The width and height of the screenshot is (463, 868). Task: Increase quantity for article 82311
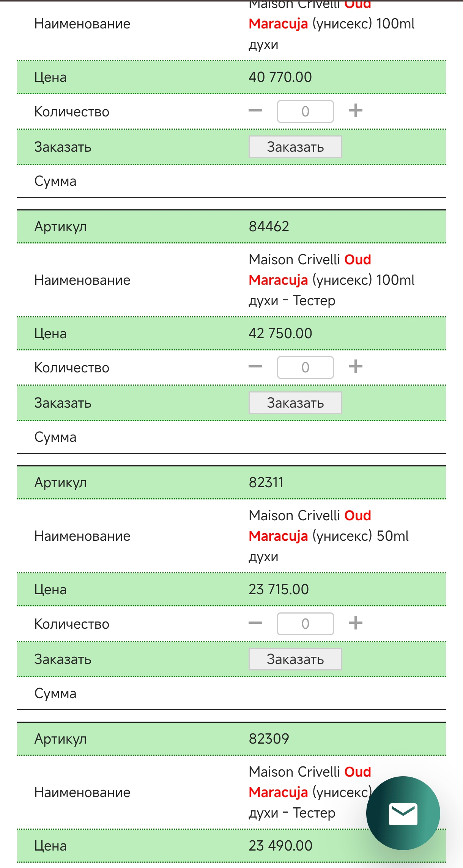355,623
